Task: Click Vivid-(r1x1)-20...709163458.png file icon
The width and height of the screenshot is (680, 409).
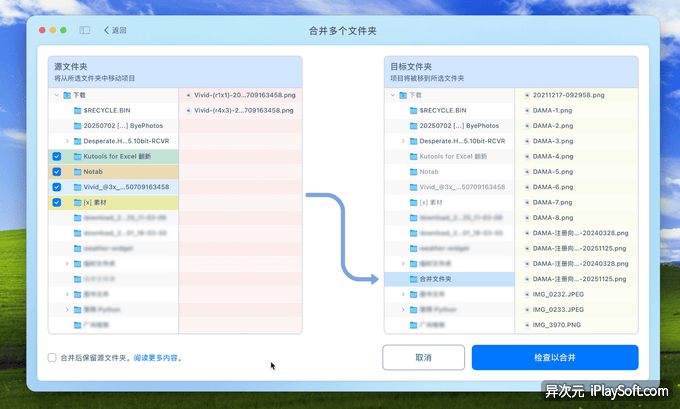Action: (189, 95)
